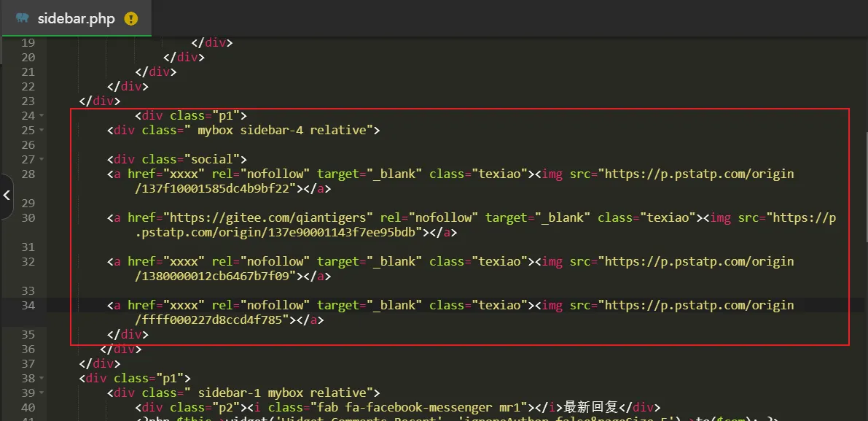
Task: Click href "xxxx" value on line 34
Action: pyautogui.click(x=184, y=305)
